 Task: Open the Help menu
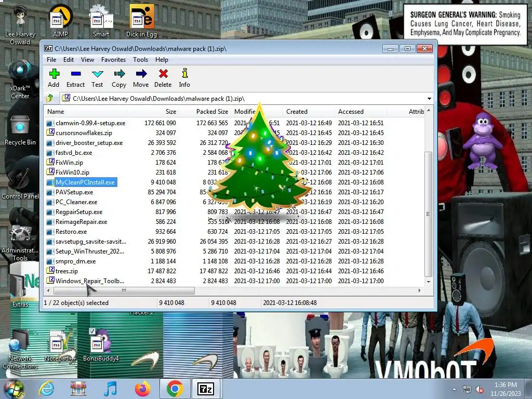pyautogui.click(x=162, y=60)
